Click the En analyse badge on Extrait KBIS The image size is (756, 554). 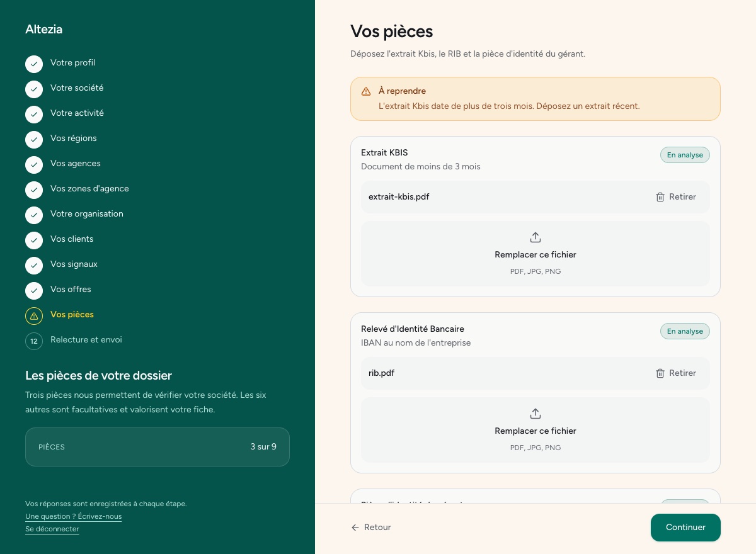[x=685, y=155]
